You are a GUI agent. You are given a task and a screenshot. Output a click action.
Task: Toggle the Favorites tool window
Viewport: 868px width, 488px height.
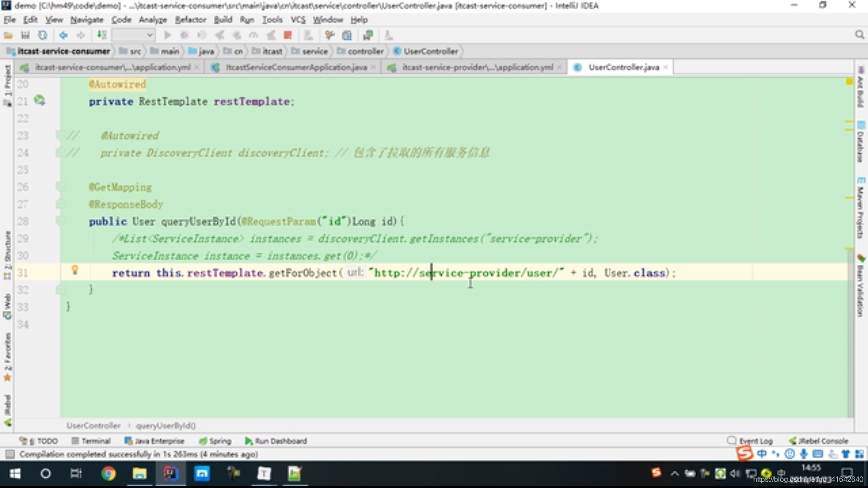7,357
